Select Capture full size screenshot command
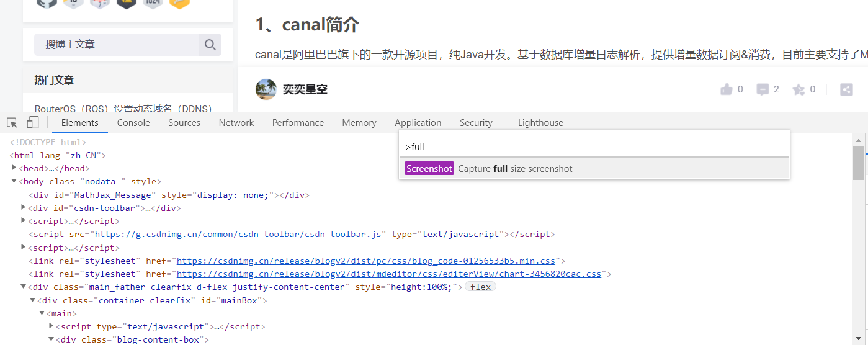This screenshot has width=868, height=345. coord(594,169)
